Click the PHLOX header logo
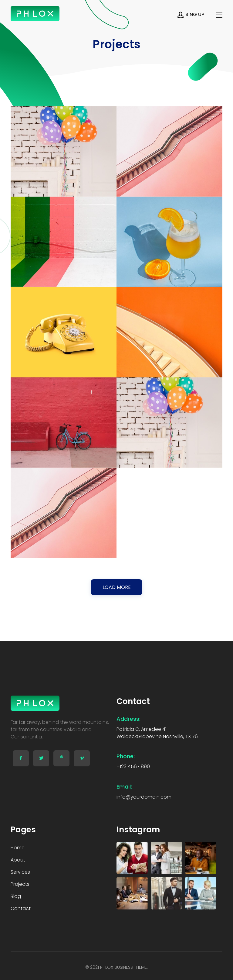This screenshot has height=980, width=233. click(x=35, y=14)
